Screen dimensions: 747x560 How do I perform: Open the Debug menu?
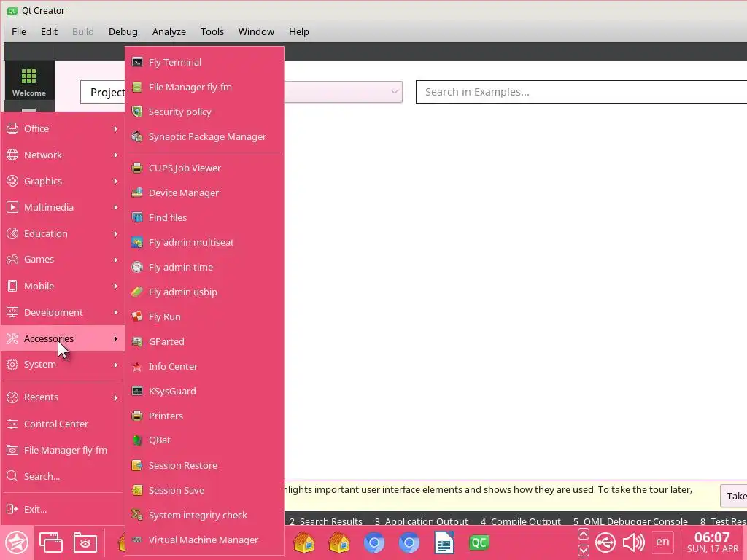click(x=123, y=31)
